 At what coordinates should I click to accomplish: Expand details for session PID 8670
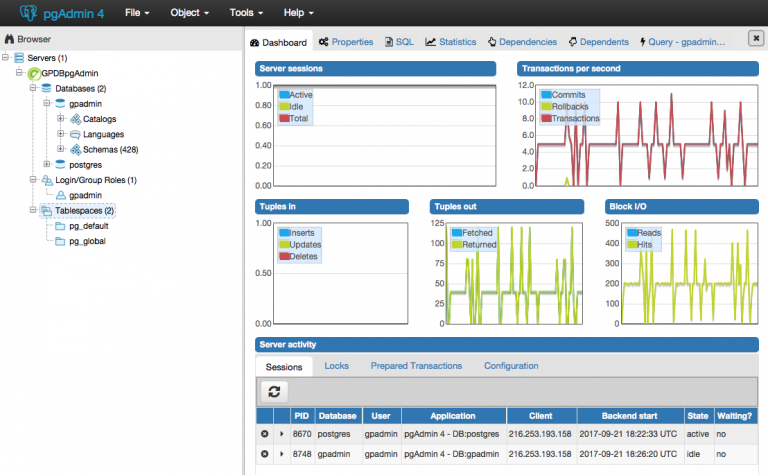tap(281, 433)
